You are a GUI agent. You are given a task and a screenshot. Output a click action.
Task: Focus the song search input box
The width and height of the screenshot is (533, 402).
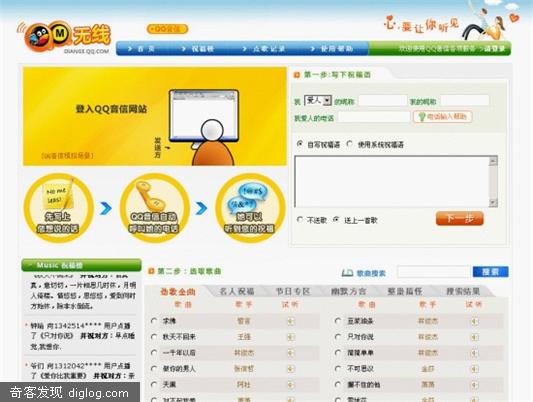[433, 272]
